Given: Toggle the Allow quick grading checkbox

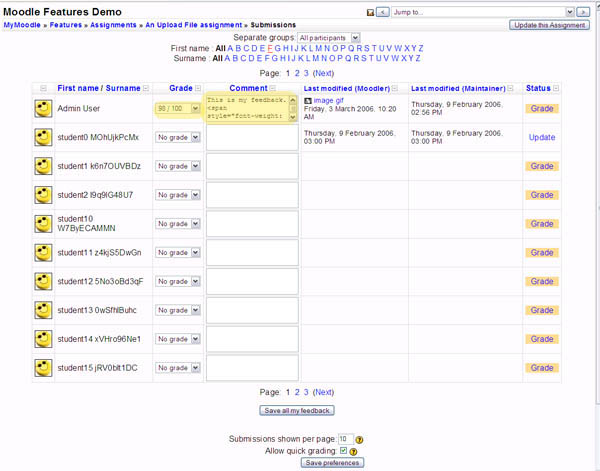Looking at the screenshot, I should coord(344,451).
